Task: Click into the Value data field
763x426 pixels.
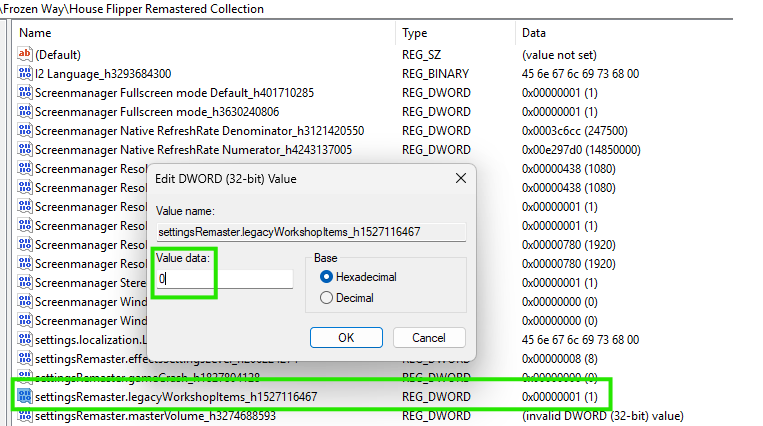Action: click(x=225, y=279)
